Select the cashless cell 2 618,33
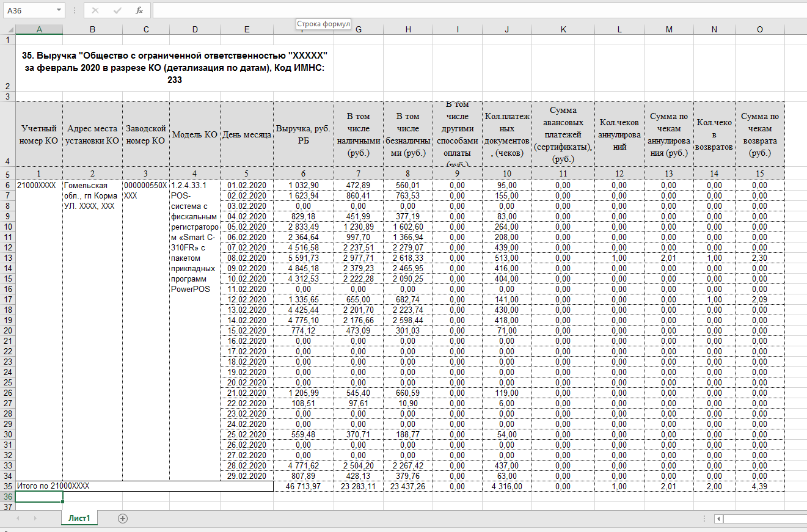The image size is (807, 532). (x=408, y=258)
